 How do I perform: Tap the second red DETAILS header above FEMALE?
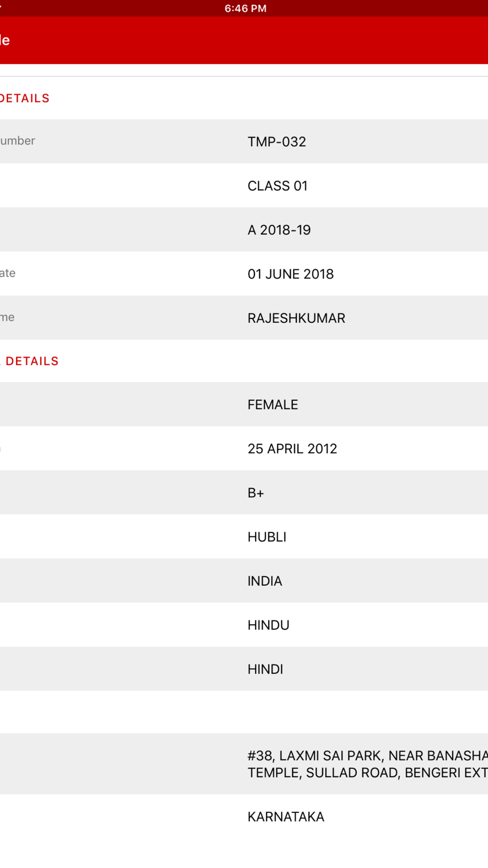coord(31,361)
